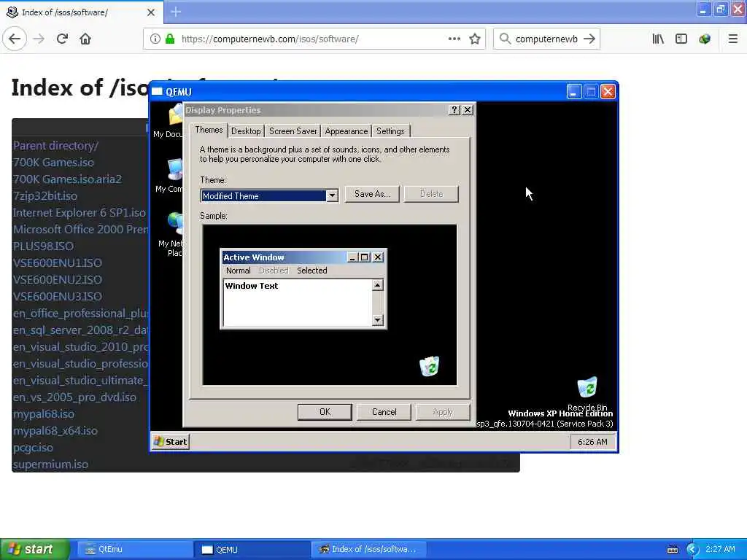747x560 pixels.
Task: Open the Firefox hamburger menu
Action: coord(732,39)
